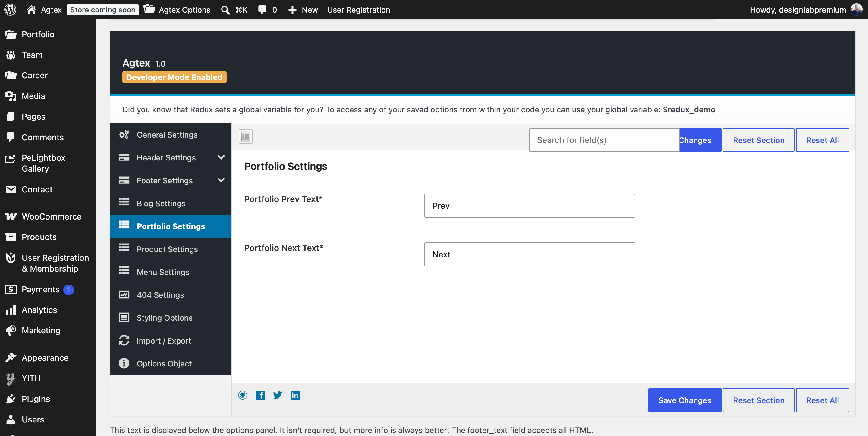Open the PeLightbox Gallery menu
Viewport: 868px width, 436px height.
48,163
